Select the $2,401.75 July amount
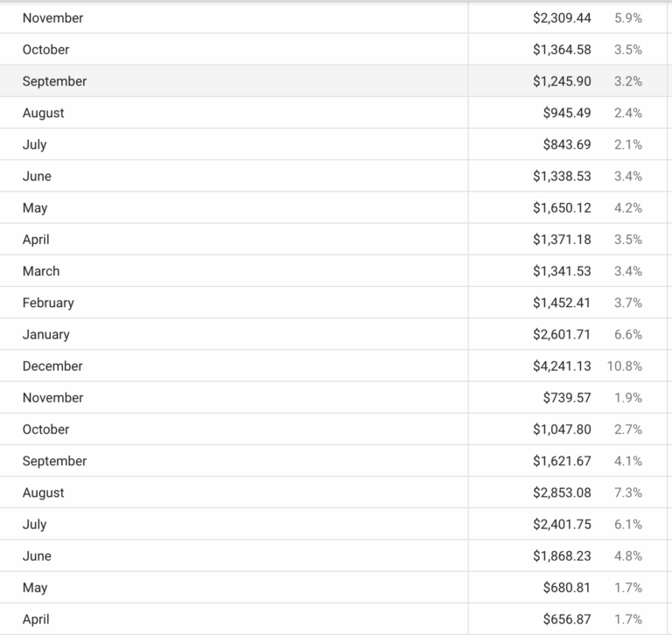Viewport: 672px width, 635px height. pyautogui.click(x=562, y=524)
